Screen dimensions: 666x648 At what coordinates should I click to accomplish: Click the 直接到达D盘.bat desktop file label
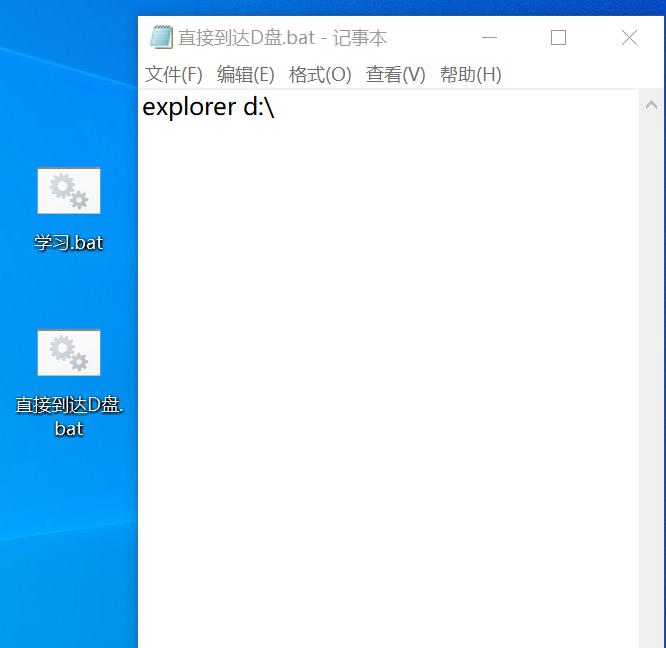[69, 417]
